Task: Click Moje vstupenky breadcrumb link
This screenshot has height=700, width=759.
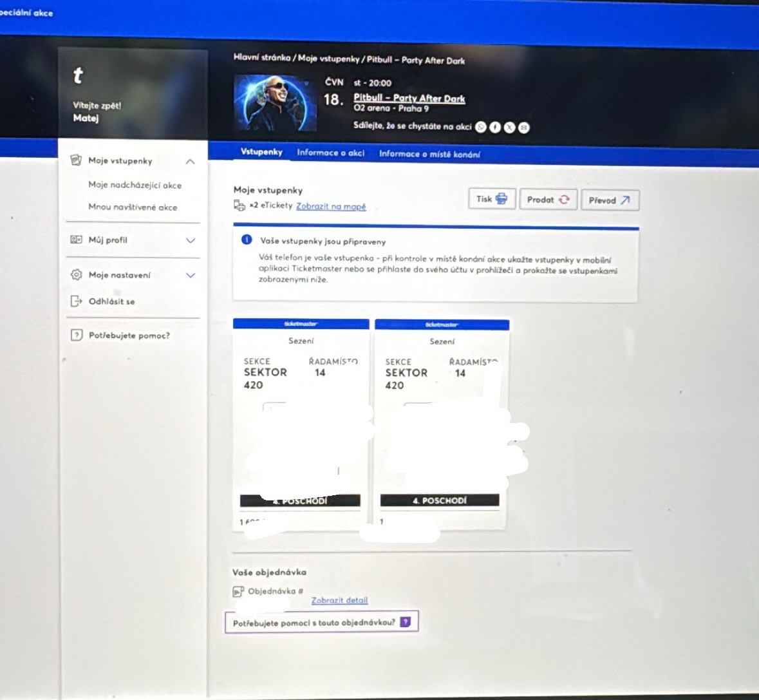Action: [x=329, y=59]
